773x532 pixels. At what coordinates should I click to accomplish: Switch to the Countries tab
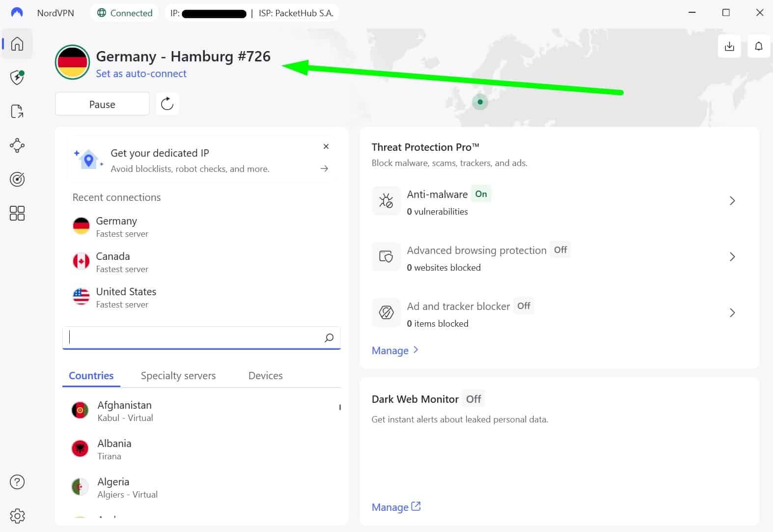(x=91, y=376)
